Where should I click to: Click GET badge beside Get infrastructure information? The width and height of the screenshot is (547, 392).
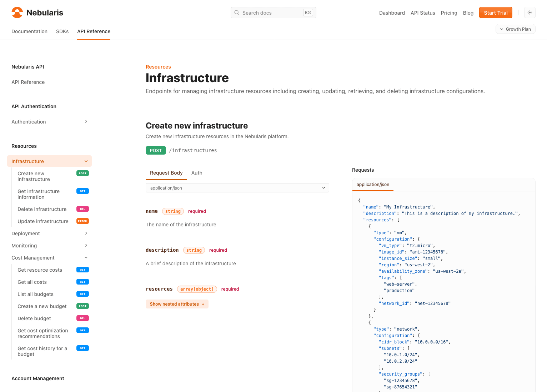click(x=82, y=191)
